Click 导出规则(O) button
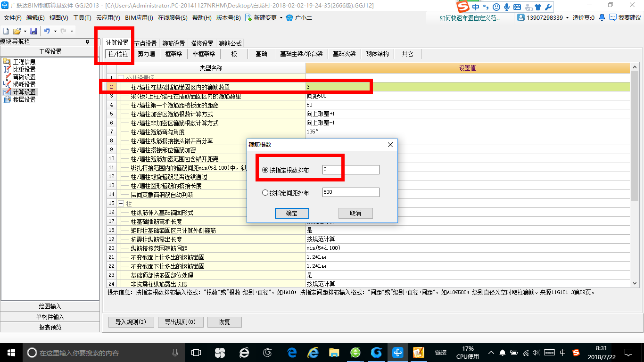 (181, 322)
